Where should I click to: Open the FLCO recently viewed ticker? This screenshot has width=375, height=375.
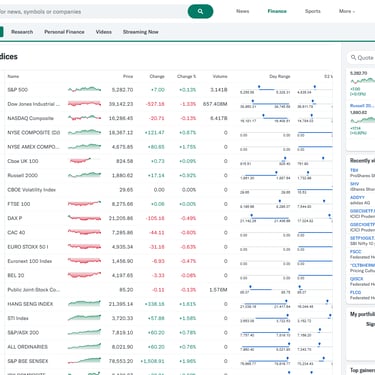(x=355, y=292)
